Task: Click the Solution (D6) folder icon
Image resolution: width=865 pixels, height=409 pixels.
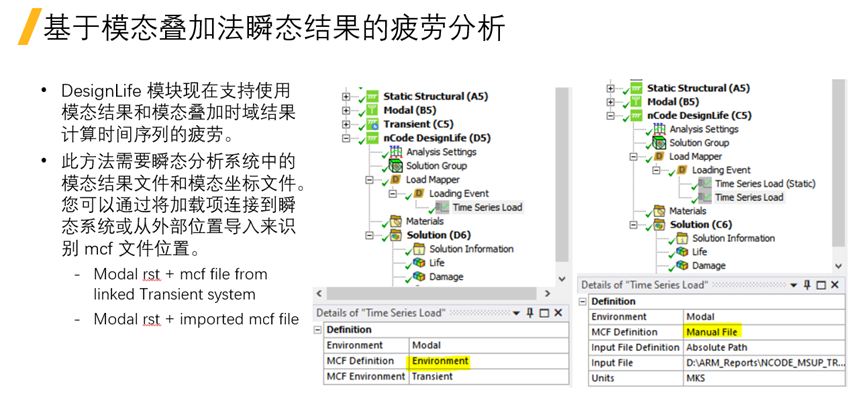Action: tap(396, 235)
